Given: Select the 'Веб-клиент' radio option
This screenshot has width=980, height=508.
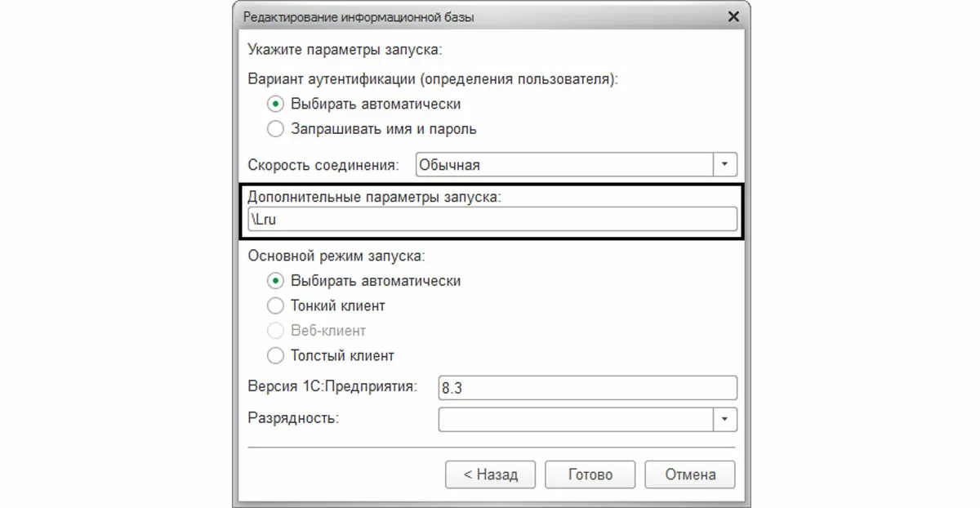Looking at the screenshot, I should click(276, 331).
